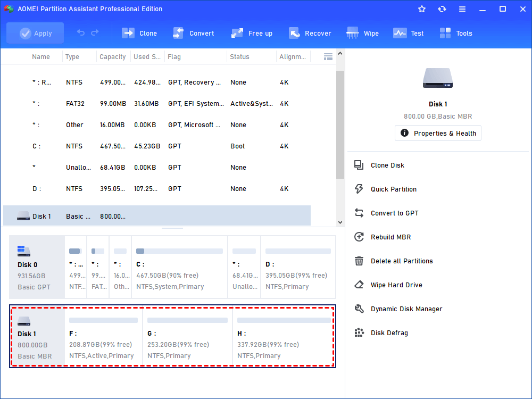Select the H: 337.92GB partition block

coord(284,337)
